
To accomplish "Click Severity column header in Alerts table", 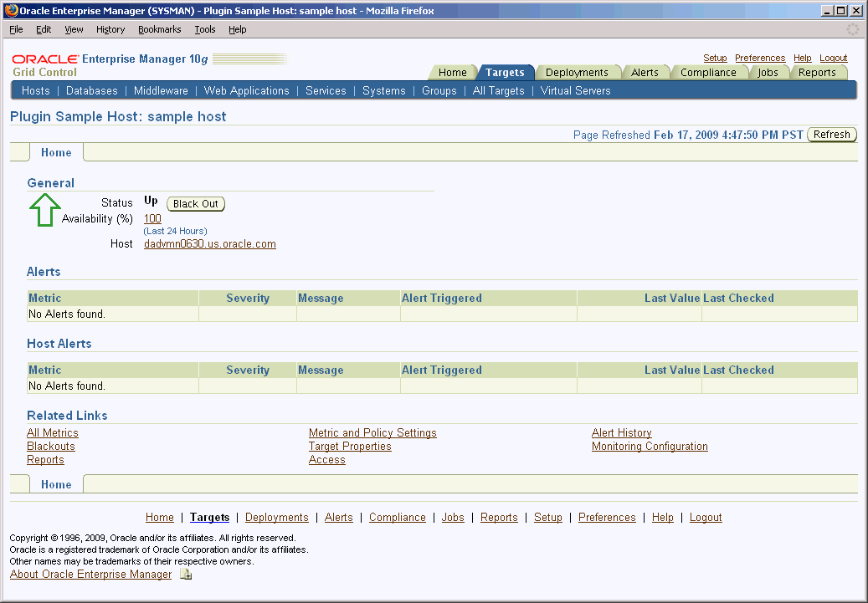I will point(248,299).
